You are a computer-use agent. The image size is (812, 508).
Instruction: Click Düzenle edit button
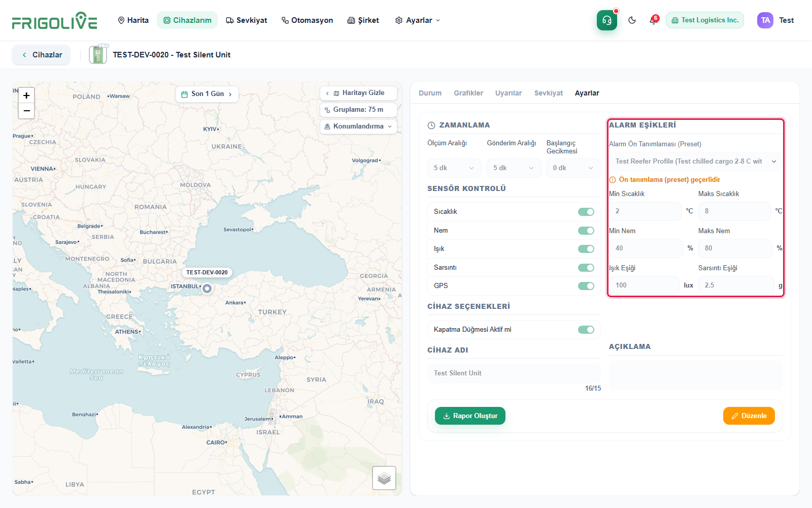tap(749, 416)
